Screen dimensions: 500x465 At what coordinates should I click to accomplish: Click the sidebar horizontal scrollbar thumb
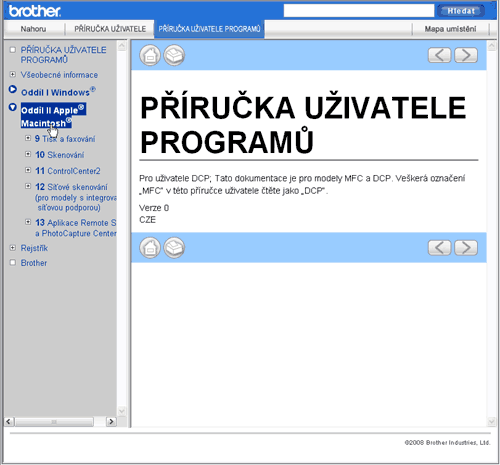54,422
